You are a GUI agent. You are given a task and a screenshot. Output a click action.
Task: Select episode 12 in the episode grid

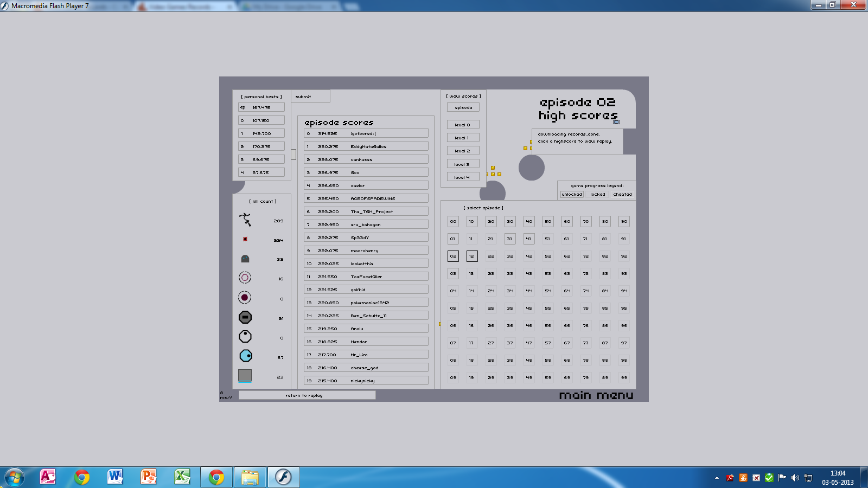[x=471, y=256]
